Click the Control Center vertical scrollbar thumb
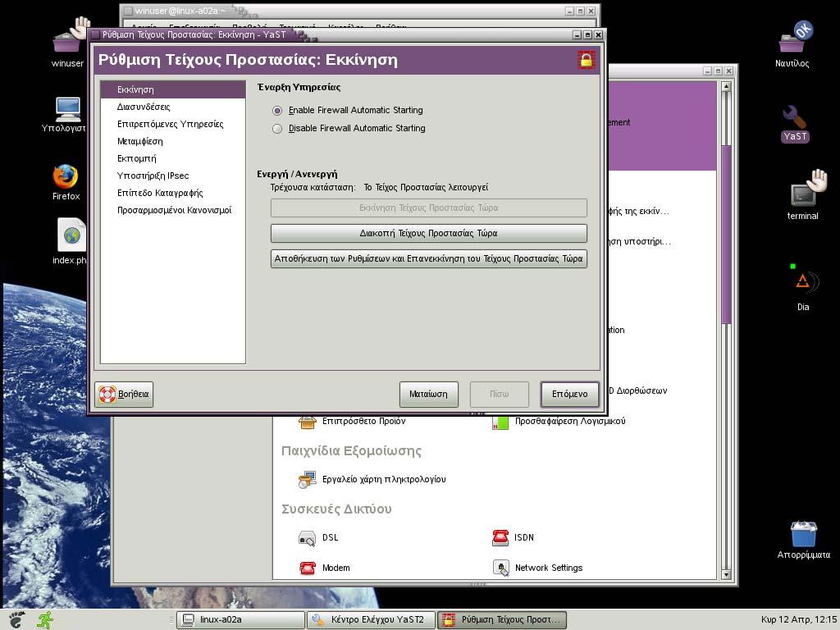The image size is (840, 630). [727, 234]
